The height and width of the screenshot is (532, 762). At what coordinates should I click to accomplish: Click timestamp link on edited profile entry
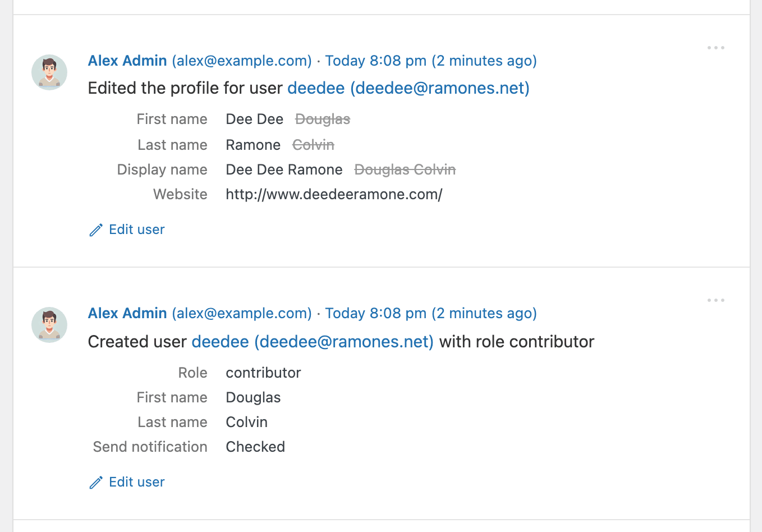tap(431, 61)
